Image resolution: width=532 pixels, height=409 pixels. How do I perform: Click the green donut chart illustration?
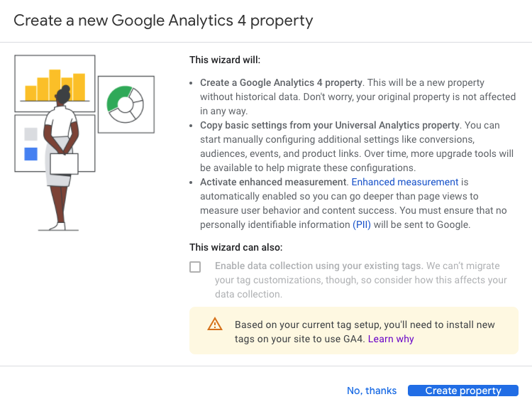[x=125, y=104]
